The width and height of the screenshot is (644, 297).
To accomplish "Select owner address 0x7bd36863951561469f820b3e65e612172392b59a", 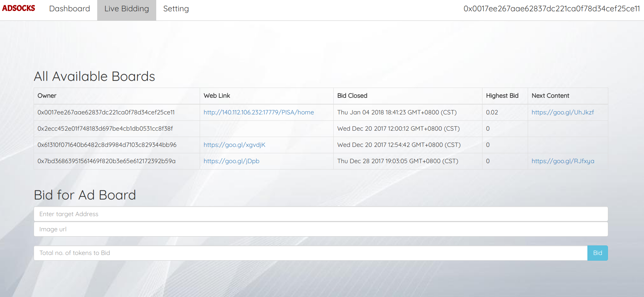I will [106, 161].
